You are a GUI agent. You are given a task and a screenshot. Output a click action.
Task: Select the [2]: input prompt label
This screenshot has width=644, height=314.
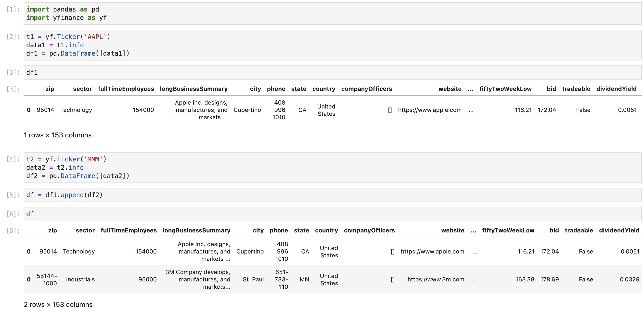(x=13, y=37)
